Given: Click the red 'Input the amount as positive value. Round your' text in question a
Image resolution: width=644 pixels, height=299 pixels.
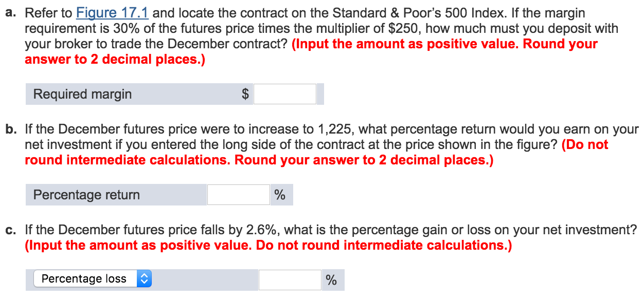Looking at the screenshot, I should coord(444,44).
